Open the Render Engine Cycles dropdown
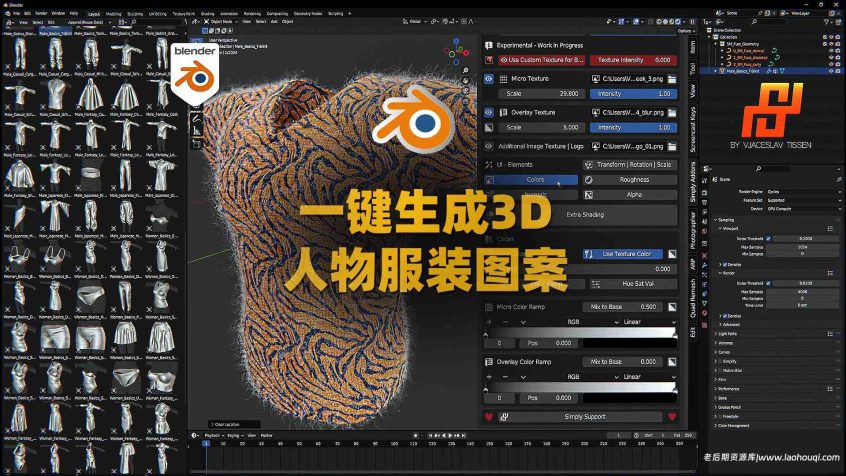Screen dimensions: 846x476 (x=804, y=192)
